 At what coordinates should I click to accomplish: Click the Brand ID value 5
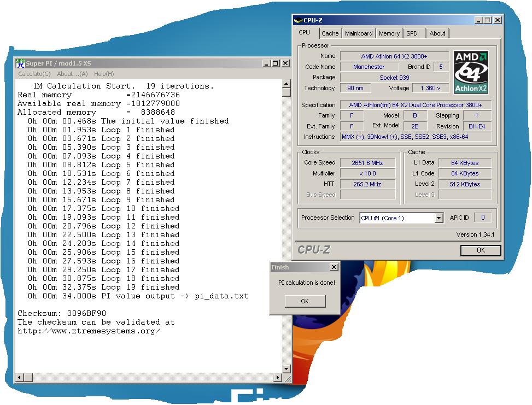tap(441, 67)
